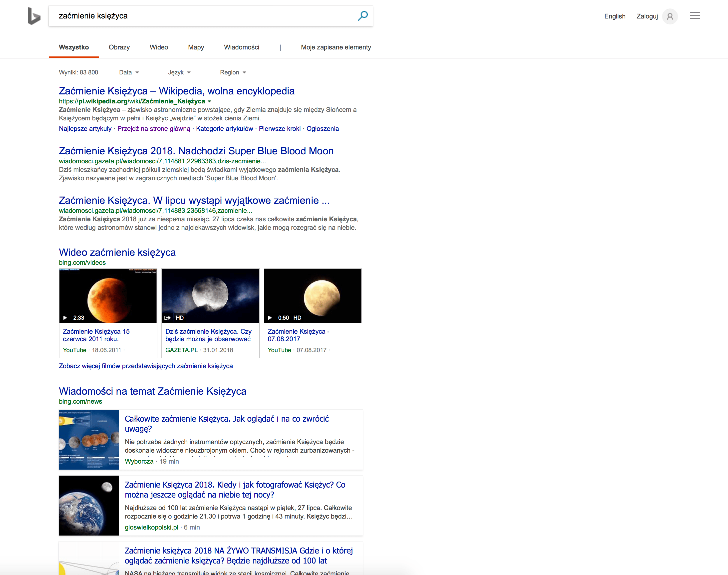The height and width of the screenshot is (575, 728).
Task: Click the first wiadomosci.gazeta.pl 22963363 URL
Action: pyautogui.click(x=162, y=161)
